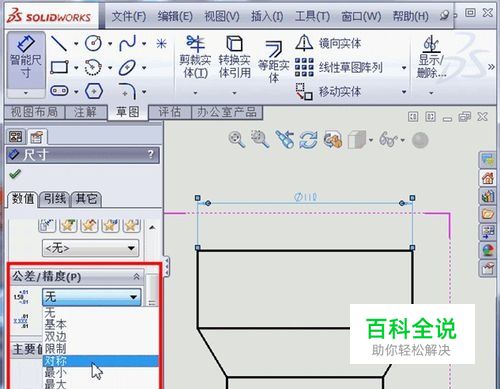Click Hide/Show Items glasses icon
The height and width of the screenshot is (389, 500).
click(388, 139)
